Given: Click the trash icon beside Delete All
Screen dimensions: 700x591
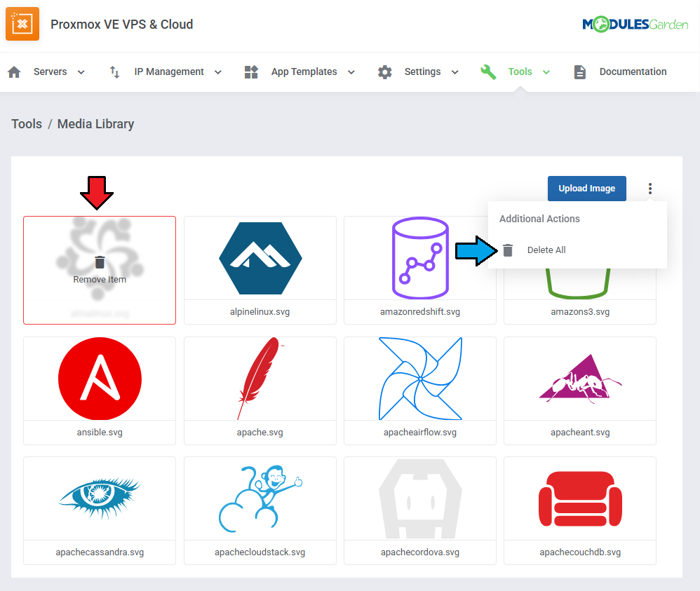Looking at the screenshot, I should [x=508, y=250].
